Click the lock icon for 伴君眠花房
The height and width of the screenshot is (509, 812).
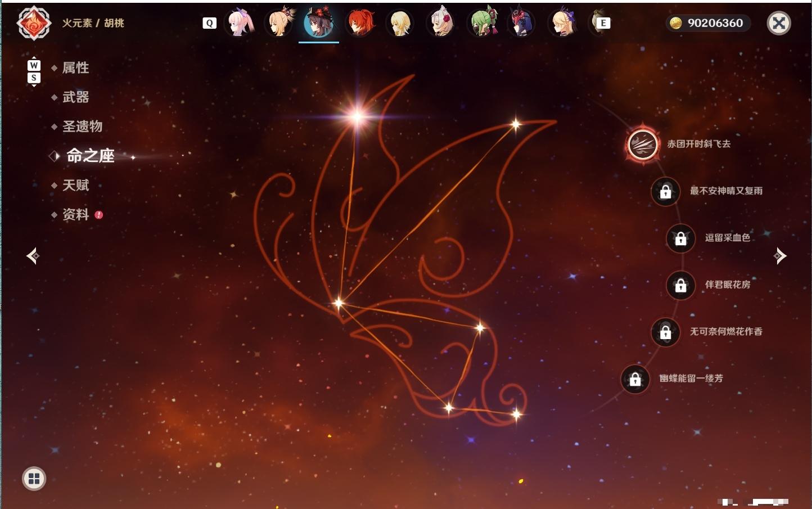pos(680,285)
